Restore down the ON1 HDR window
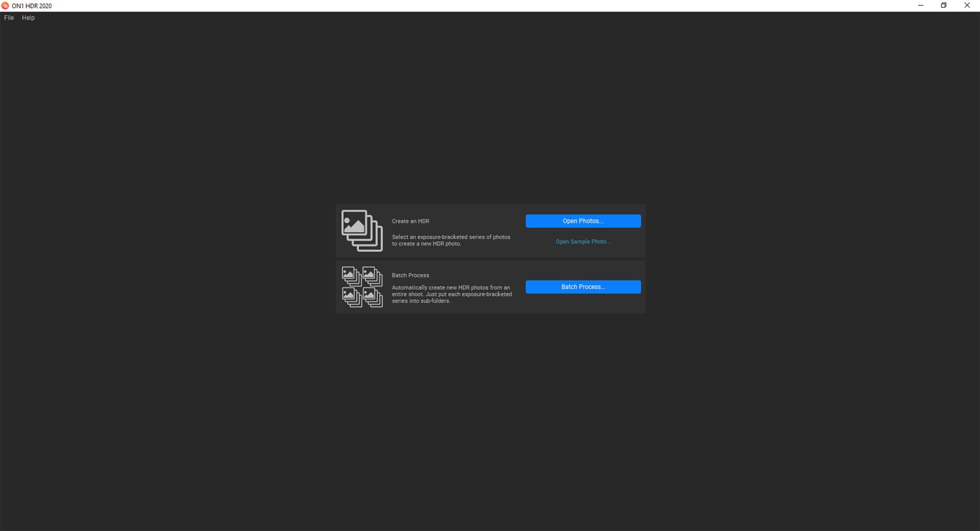The image size is (980, 531). point(944,6)
